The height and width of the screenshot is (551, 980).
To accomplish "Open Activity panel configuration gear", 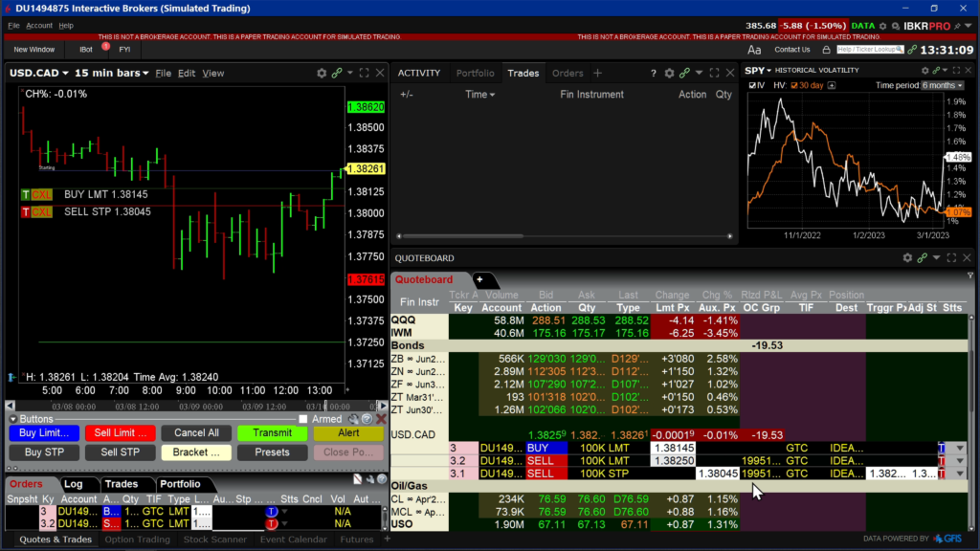I will (x=669, y=73).
